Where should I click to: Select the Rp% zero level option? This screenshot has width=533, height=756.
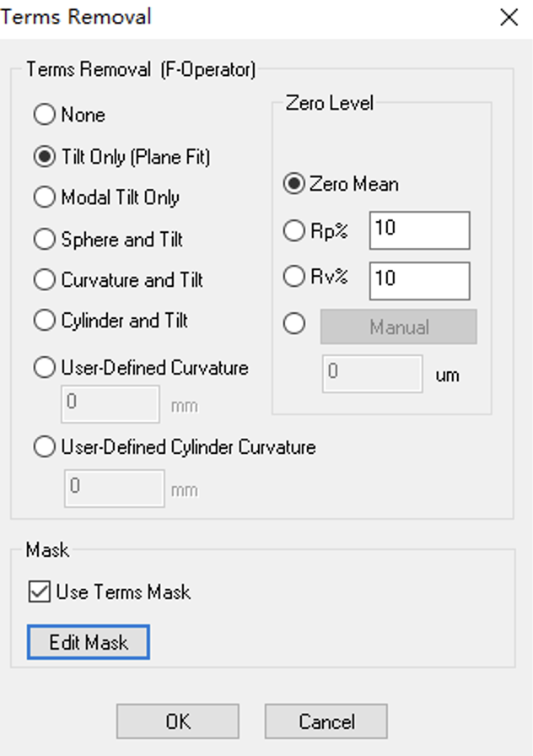pos(293,231)
